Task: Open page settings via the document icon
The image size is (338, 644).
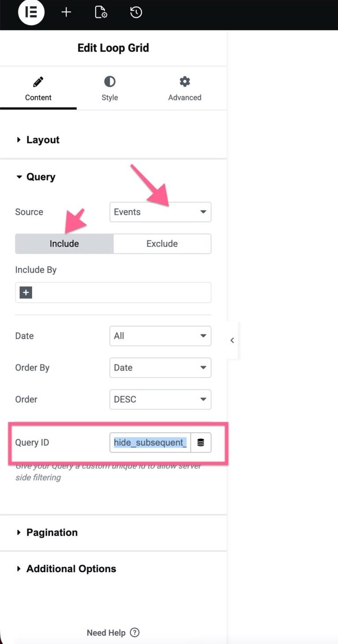Action: (x=100, y=13)
